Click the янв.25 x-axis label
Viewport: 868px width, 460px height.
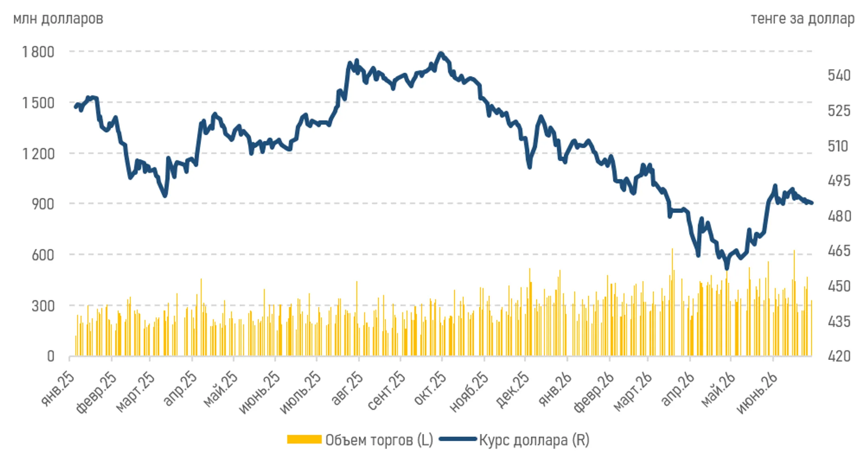[57, 388]
